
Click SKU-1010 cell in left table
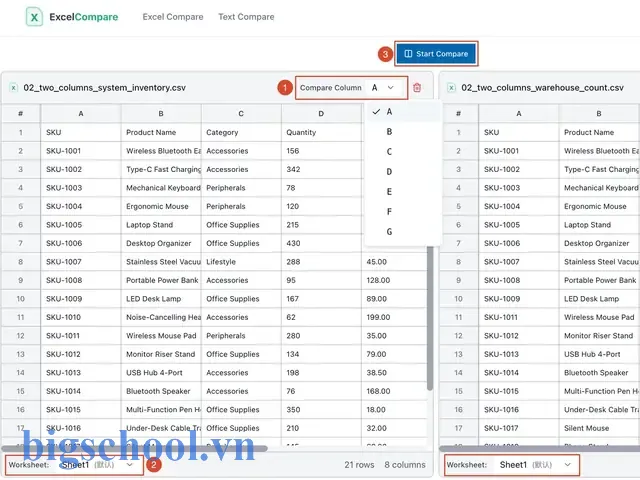tap(81, 317)
